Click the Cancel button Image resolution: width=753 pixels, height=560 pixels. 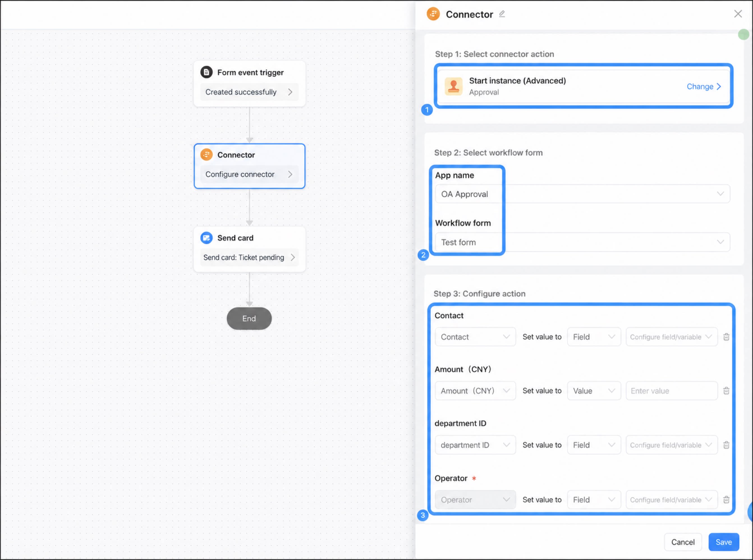point(683,542)
